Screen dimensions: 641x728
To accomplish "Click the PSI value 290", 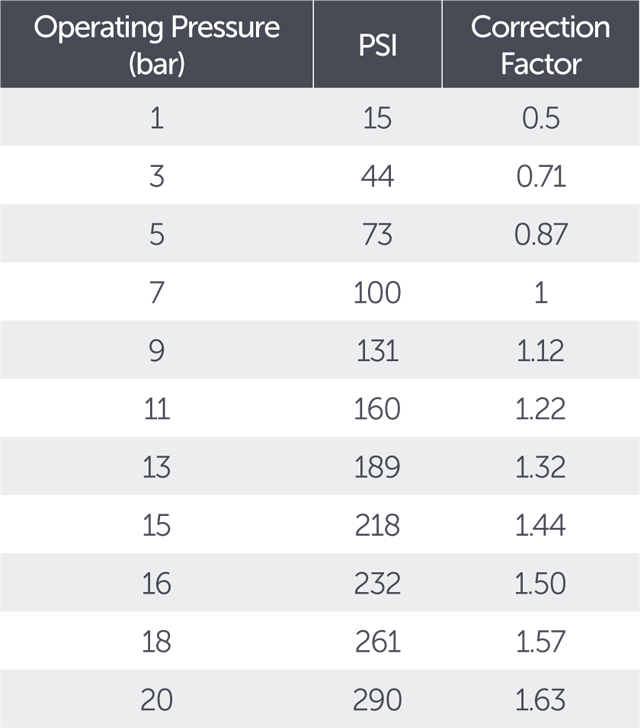I will click(x=377, y=700).
